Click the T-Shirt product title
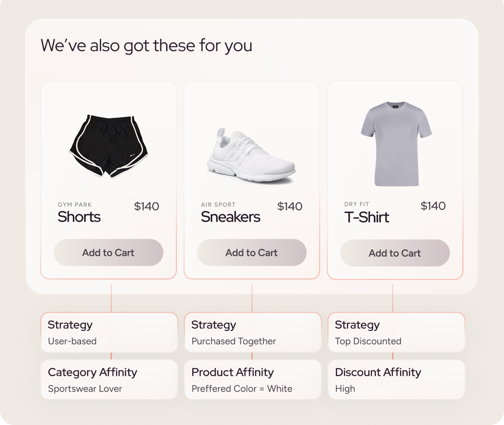 point(367,217)
